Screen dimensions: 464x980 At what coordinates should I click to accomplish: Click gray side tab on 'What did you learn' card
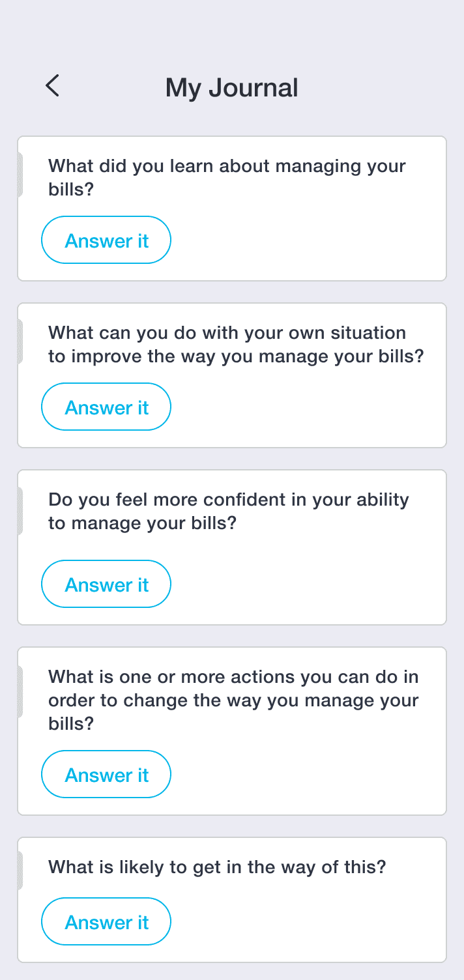coord(20,175)
